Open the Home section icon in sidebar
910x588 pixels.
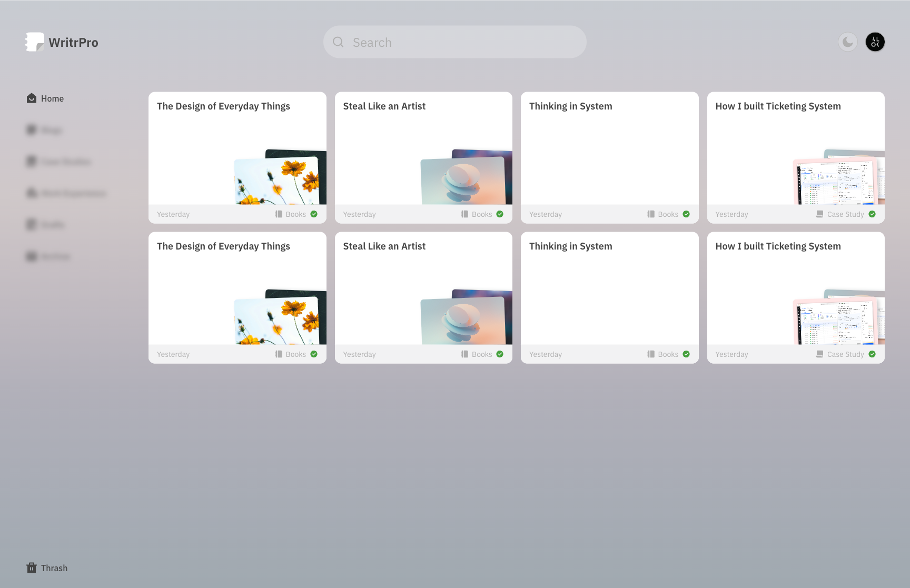[32, 98]
